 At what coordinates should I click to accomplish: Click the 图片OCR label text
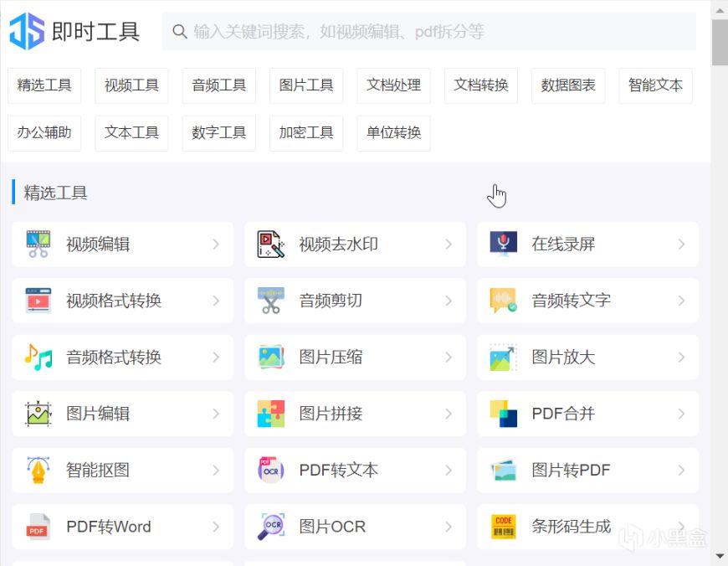pos(332,527)
